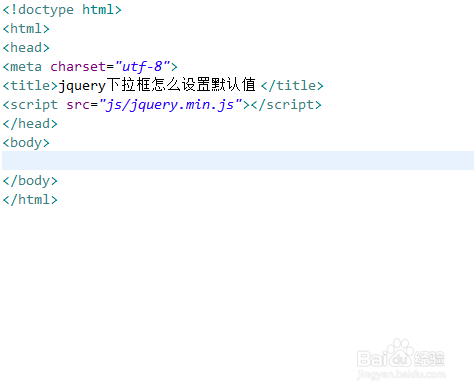Click the Chinese title text after jquery
This screenshot has width=474, height=392.
181,85
